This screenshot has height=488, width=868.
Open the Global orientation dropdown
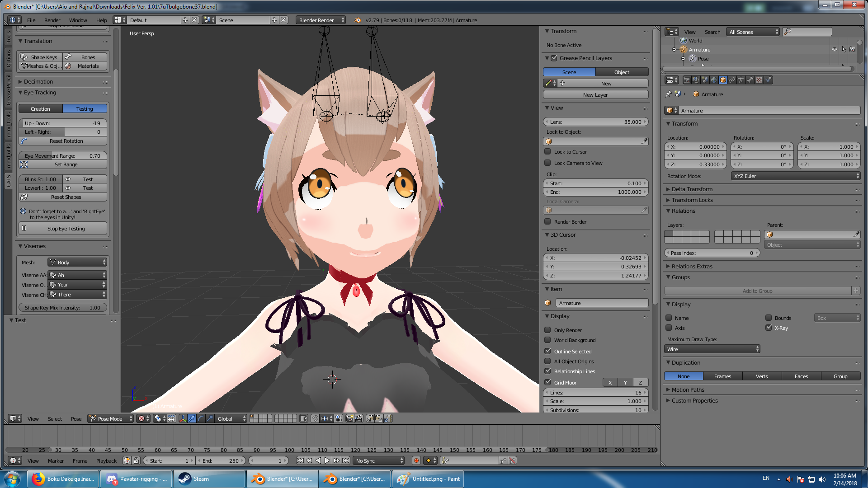[231, 418]
